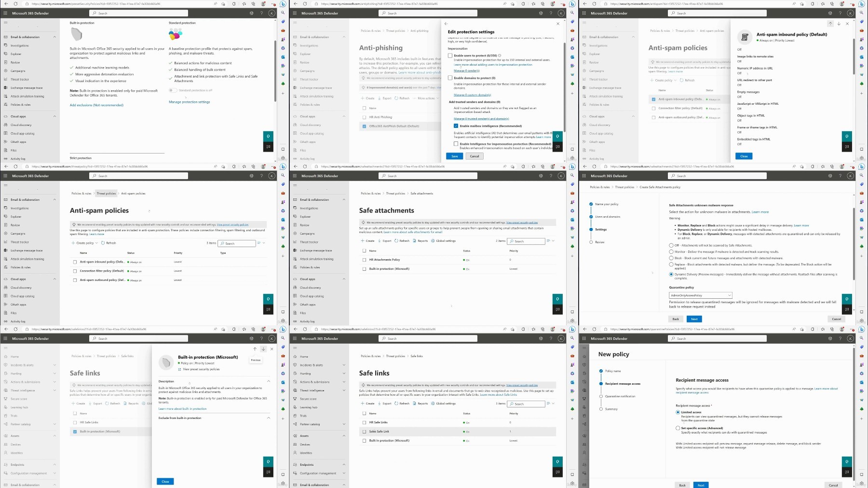Viewport: 868px width, 488px height.
Task: Click back arrow in Edit protection settings panel
Action: pyautogui.click(x=446, y=24)
